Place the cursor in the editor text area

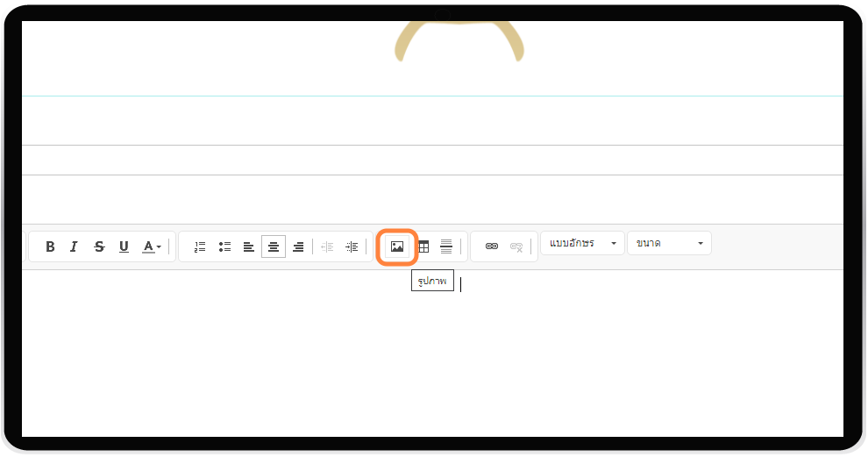point(431,354)
